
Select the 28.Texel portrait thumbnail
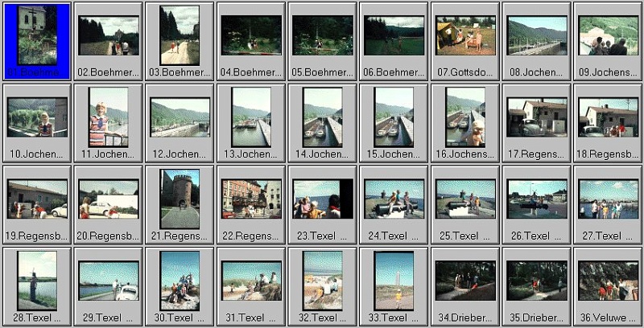[x=37, y=281]
